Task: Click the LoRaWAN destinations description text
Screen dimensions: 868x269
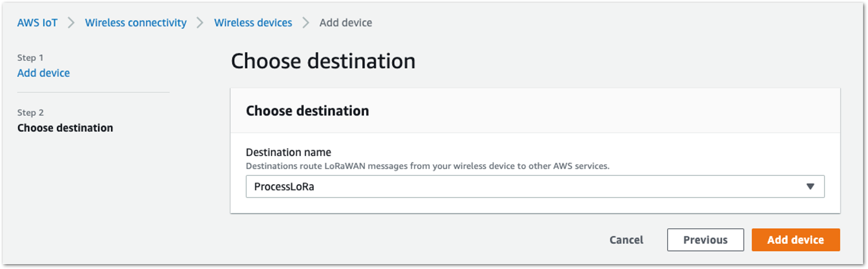Action: (427, 166)
